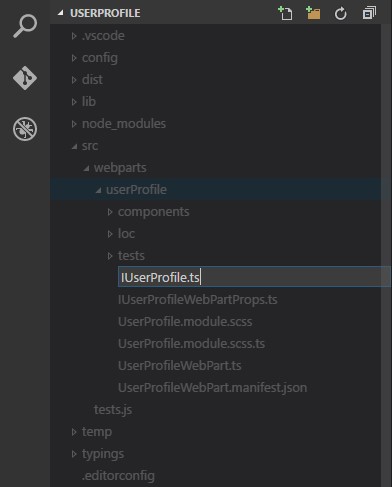
Task: Click the New Folder icon
Action: pyautogui.click(x=313, y=13)
